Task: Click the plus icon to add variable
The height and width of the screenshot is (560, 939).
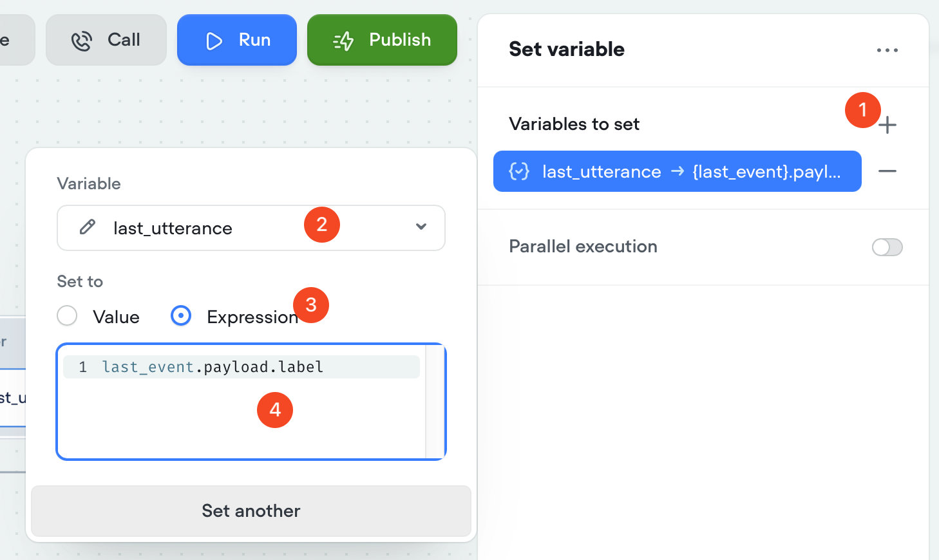Action: [887, 125]
